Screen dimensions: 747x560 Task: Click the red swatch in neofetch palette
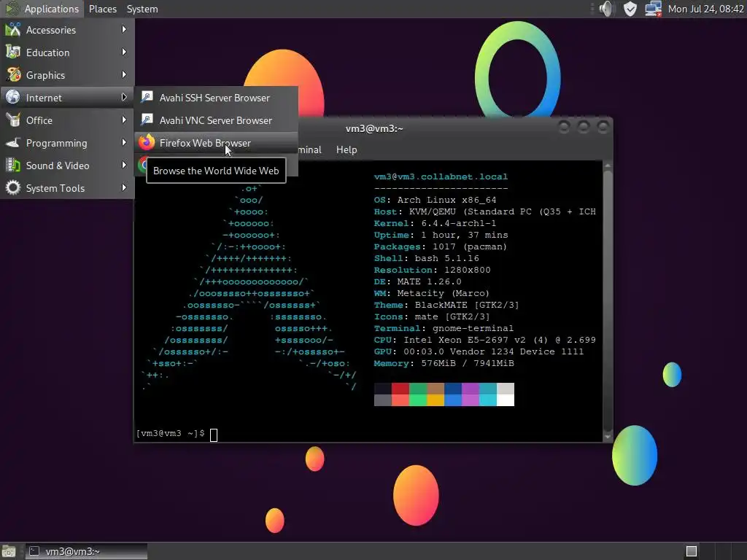(x=400, y=389)
